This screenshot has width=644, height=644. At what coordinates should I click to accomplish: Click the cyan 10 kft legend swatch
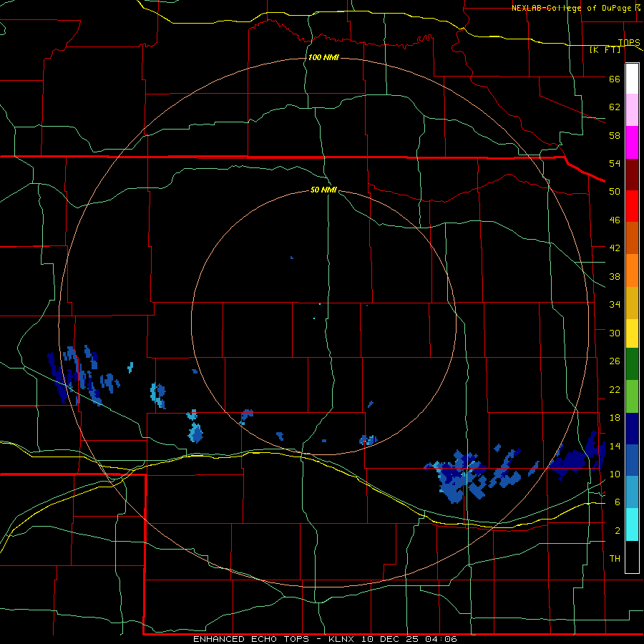click(632, 525)
